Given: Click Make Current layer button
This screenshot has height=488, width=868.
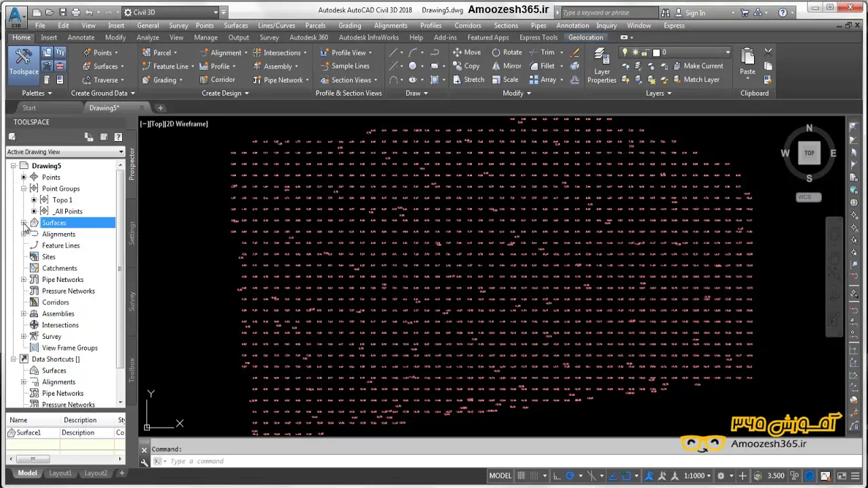Looking at the screenshot, I should [x=697, y=66].
